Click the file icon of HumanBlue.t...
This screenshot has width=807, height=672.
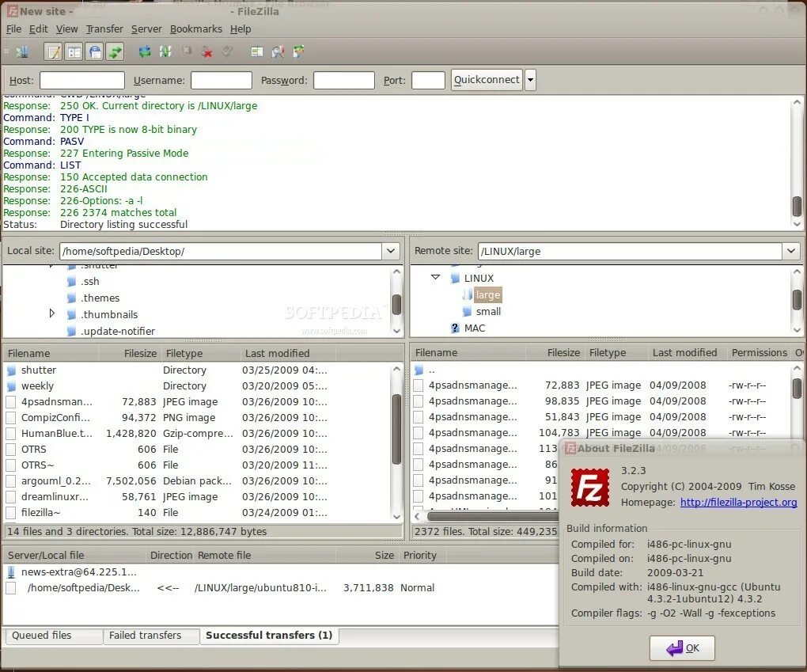tap(11, 434)
